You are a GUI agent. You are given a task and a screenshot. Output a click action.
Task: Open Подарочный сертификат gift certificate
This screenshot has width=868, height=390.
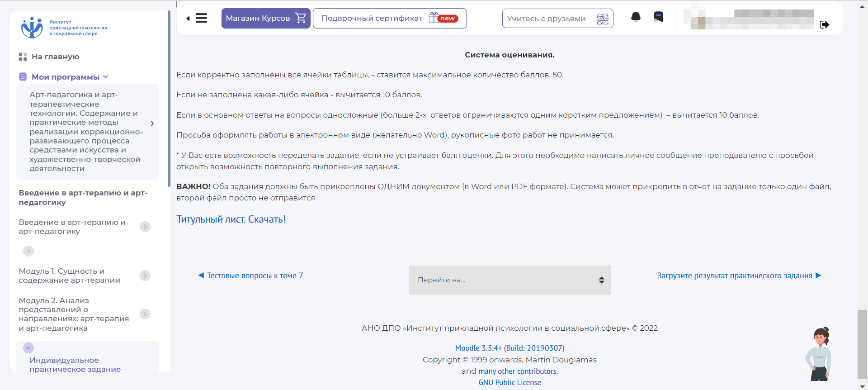390,18
